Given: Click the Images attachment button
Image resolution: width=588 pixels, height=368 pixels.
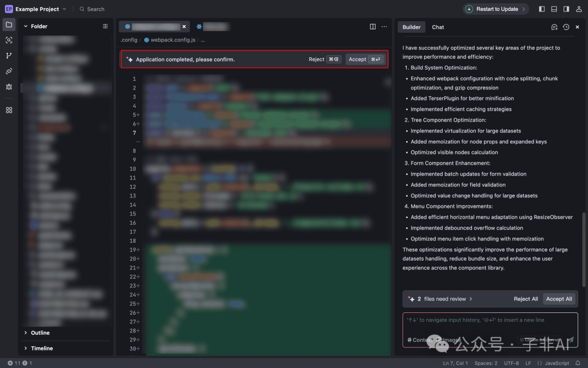Looking at the screenshot, I should point(449,340).
